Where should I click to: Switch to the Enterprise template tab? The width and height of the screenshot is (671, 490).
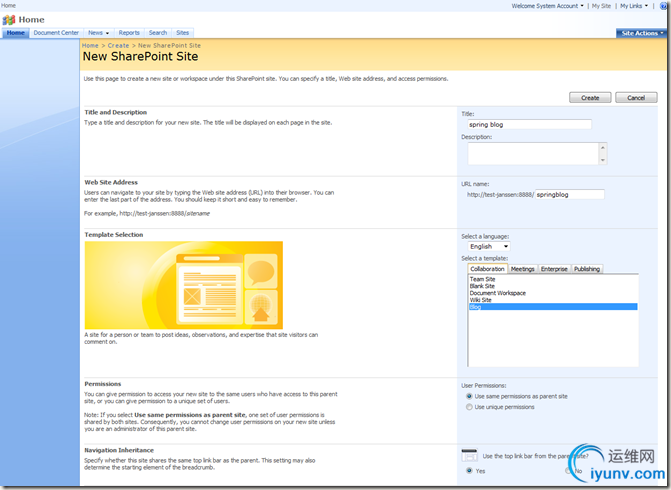[x=554, y=269]
